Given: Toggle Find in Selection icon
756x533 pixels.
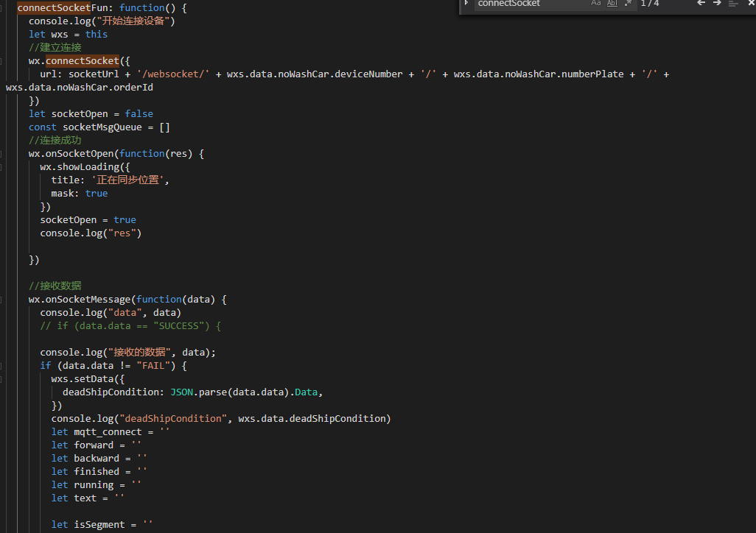Looking at the screenshot, I should click(x=733, y=4).
